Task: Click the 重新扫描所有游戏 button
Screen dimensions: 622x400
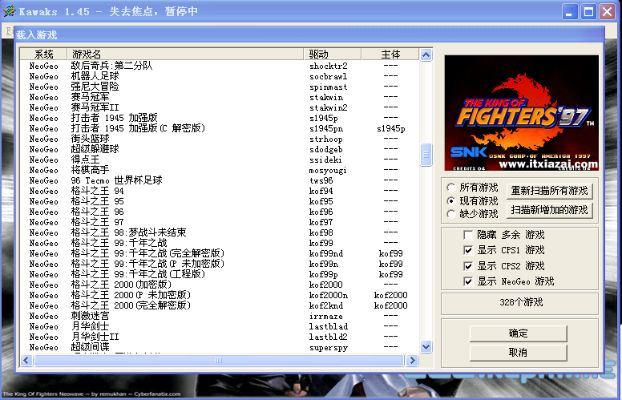Action: 549,191
